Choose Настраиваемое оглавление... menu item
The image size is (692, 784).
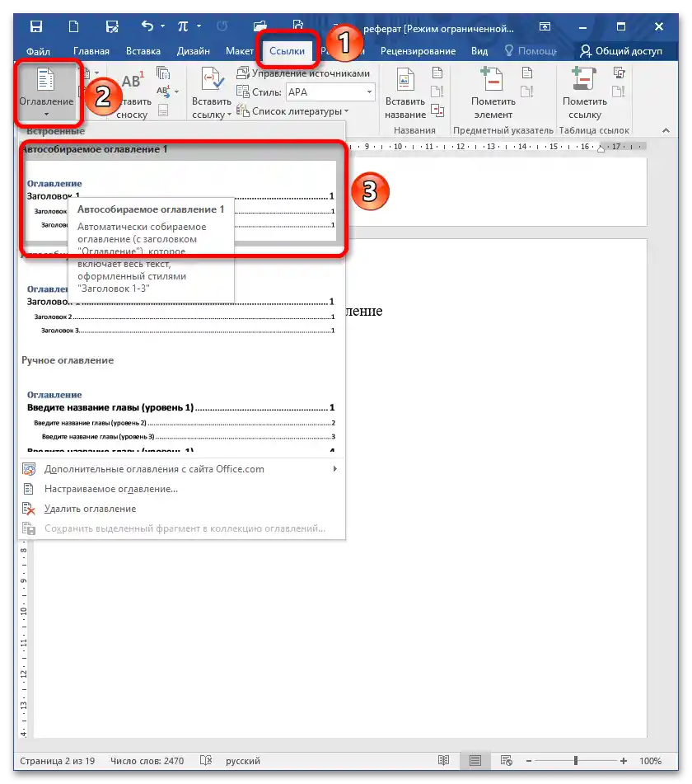tap(181, 489)
